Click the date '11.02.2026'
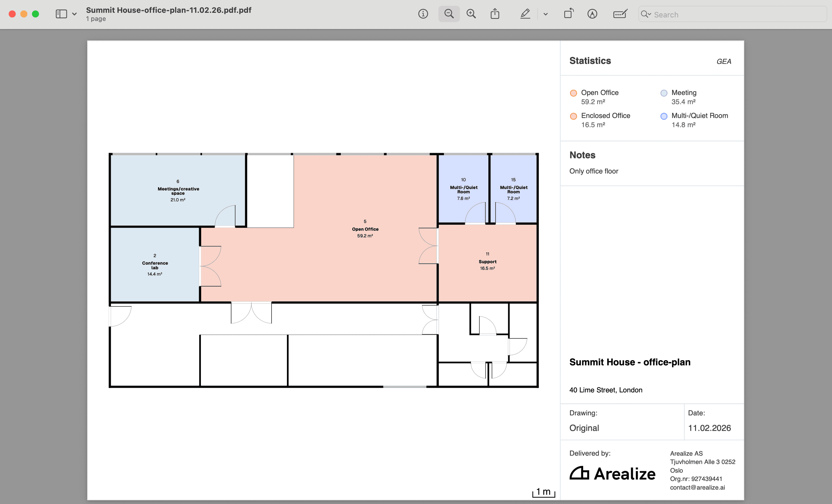 click(709, 428)
